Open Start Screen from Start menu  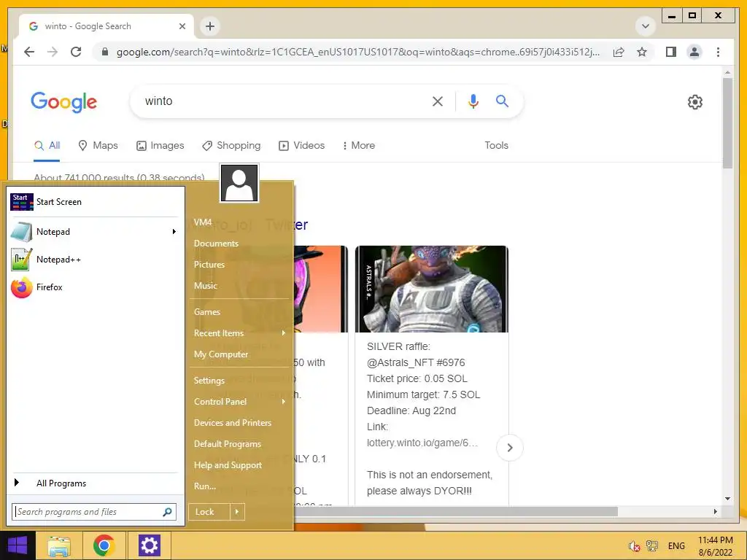[96, 202]
